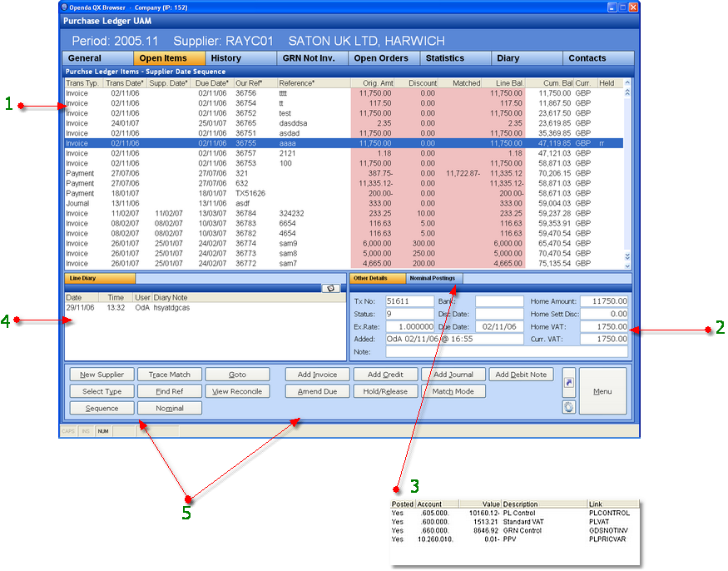Click the large Menu button
The height and width of the screenshot is (571, 728).
click(x=602, y=391)
